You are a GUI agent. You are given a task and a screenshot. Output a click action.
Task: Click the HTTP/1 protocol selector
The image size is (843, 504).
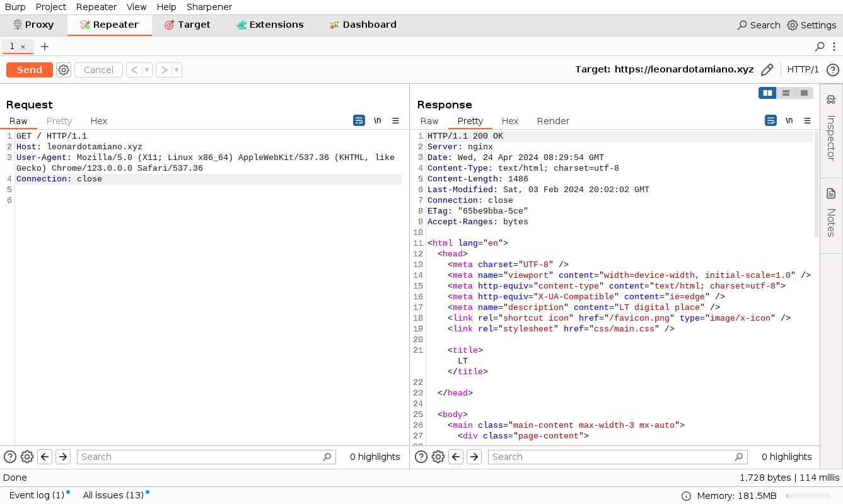(803, 70)
